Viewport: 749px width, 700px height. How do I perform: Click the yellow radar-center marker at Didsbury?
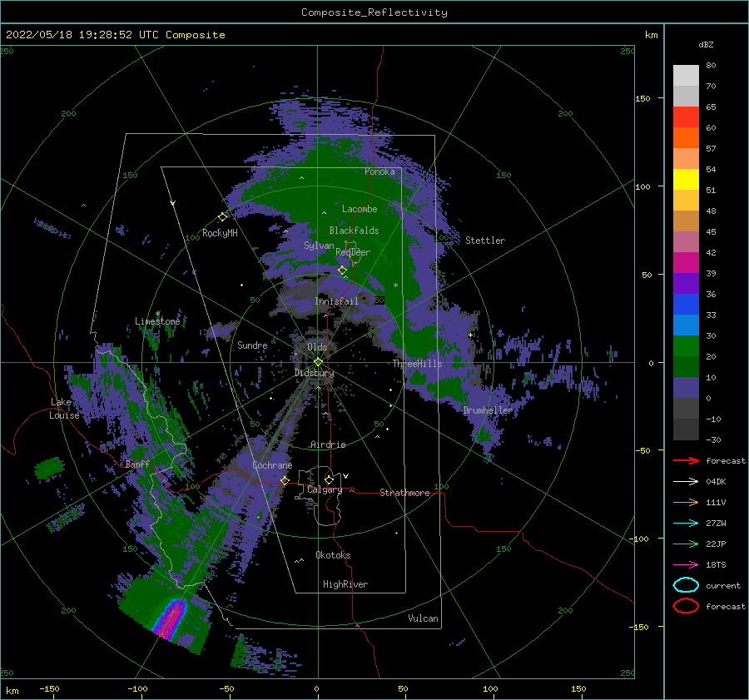point(318,362)
